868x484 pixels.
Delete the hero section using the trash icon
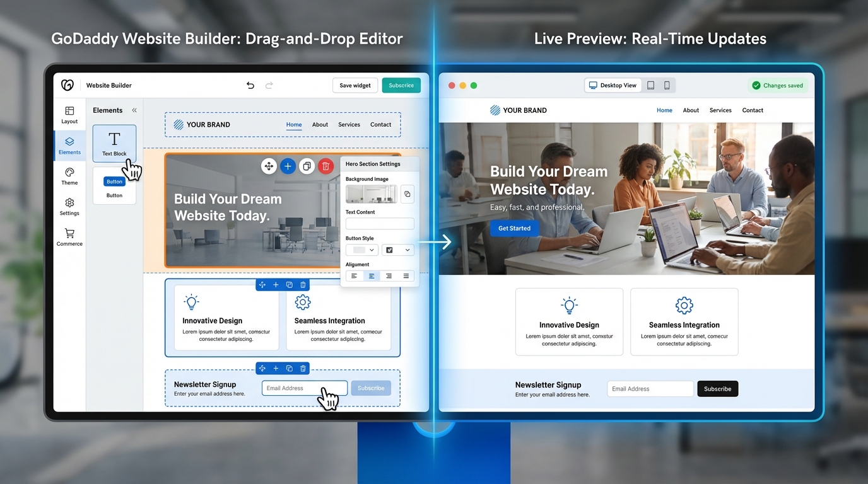(x=325, y=166)
